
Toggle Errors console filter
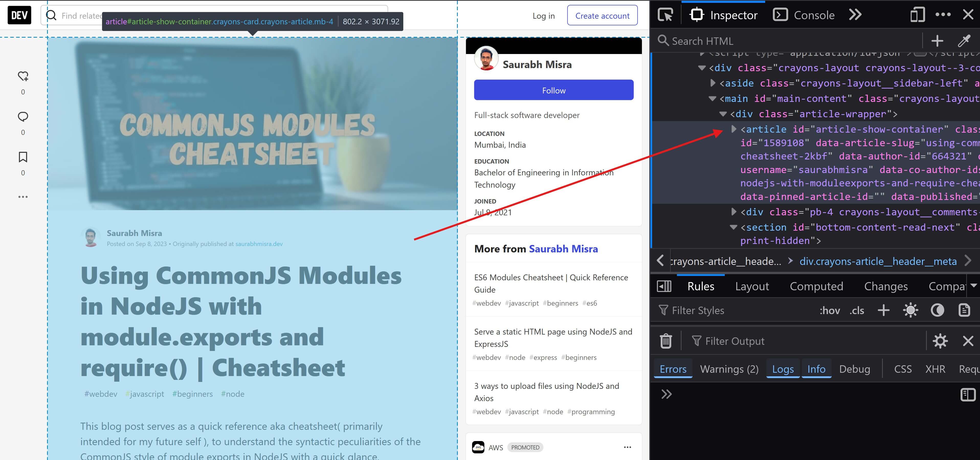[x=673, y=369]
